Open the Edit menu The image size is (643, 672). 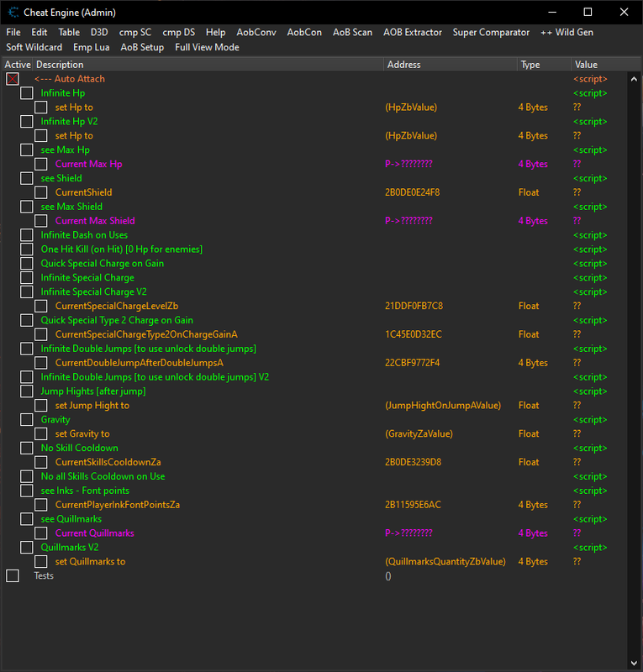pyautogui.click(x=39, y=33)
